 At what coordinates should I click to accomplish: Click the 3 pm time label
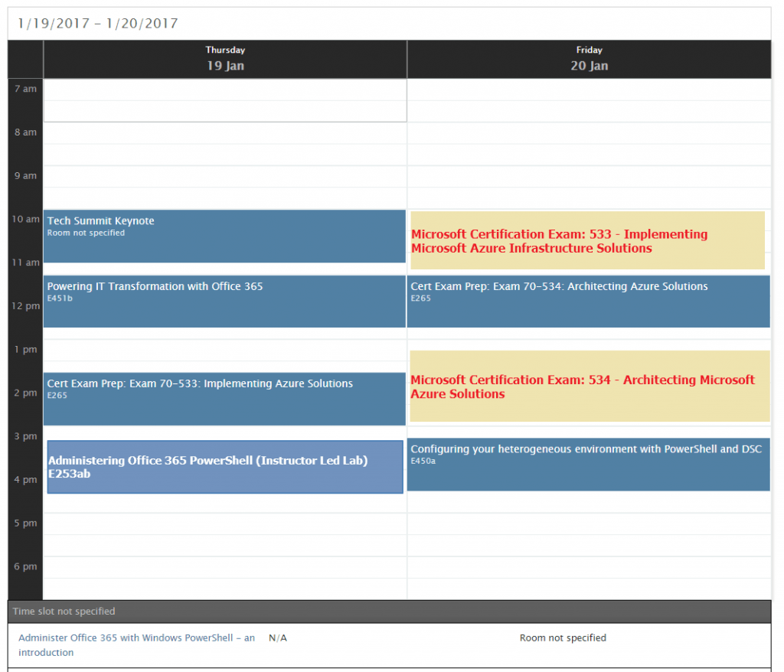(25, 436)
